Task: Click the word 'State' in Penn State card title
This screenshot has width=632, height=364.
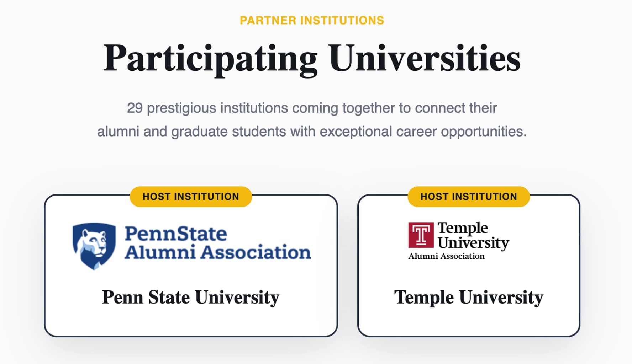Action: (x=169, y=297)
